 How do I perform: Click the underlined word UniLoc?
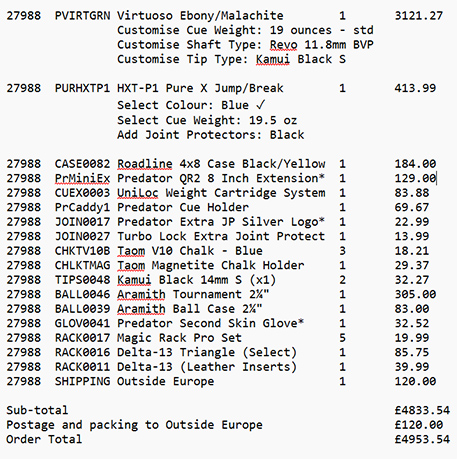(138, 193)
